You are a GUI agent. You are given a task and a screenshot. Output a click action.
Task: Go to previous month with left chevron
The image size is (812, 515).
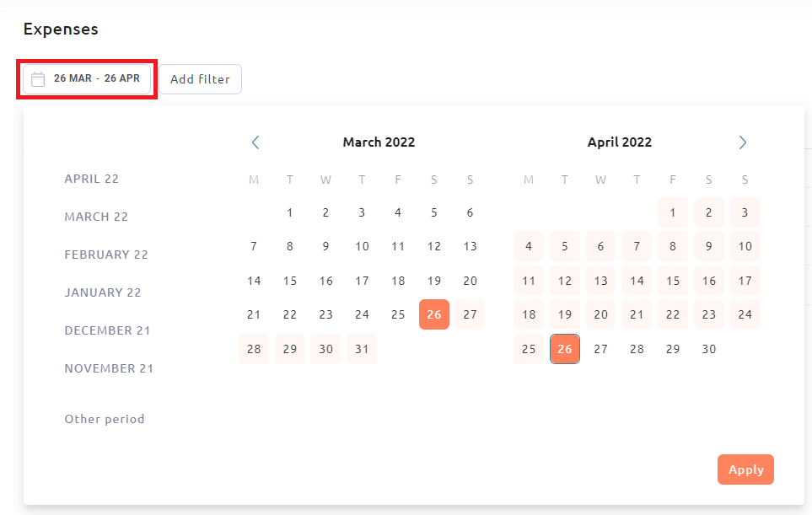(255, 142)
